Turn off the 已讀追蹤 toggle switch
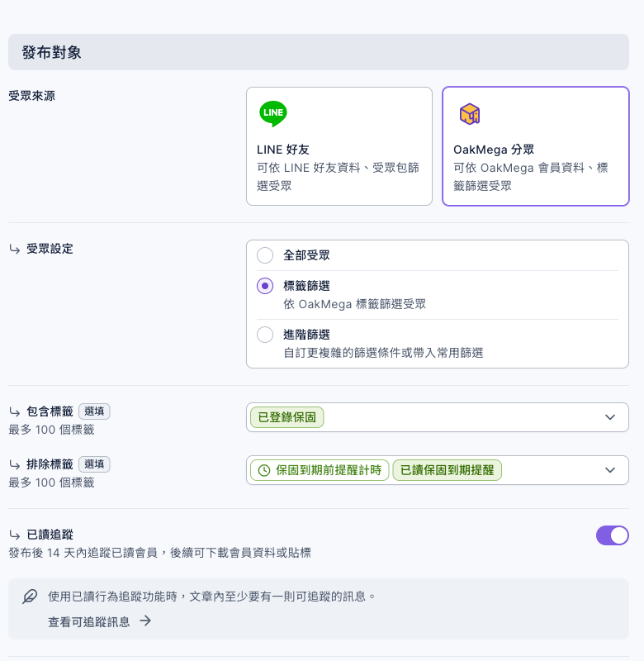The width and height of the screenshot is (644, 661). 613,535
